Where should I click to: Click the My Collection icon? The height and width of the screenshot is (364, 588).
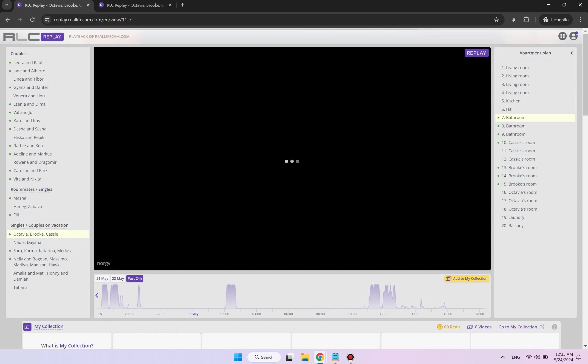(x=27, y=327)
